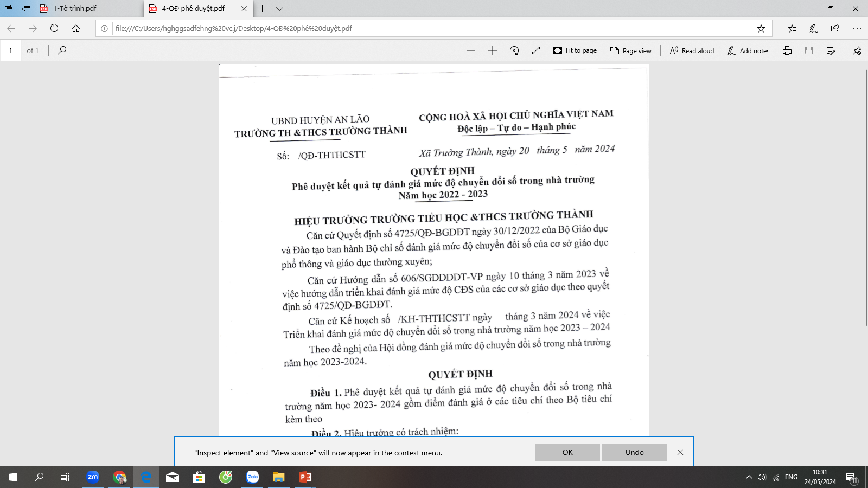Open the tab actions dropdown chevron
Image resolution: width=868 pixels, height=488 pixels.
(x=279, y=9)
